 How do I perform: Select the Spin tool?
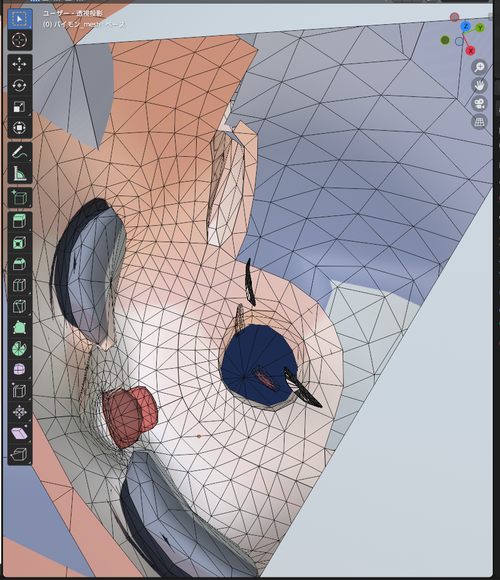[19, 348]
